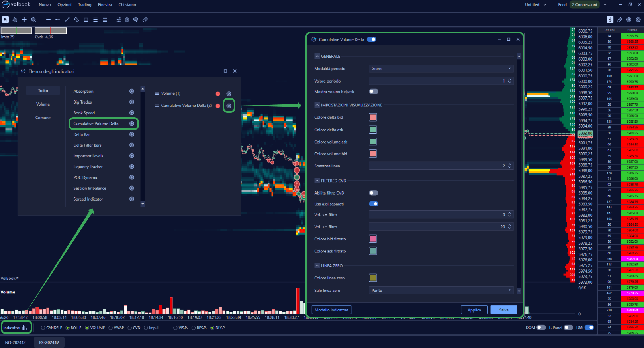Select the horizontal line drawing tool
Viewport: 644px width, 348px height.
(x=48, y=20)
